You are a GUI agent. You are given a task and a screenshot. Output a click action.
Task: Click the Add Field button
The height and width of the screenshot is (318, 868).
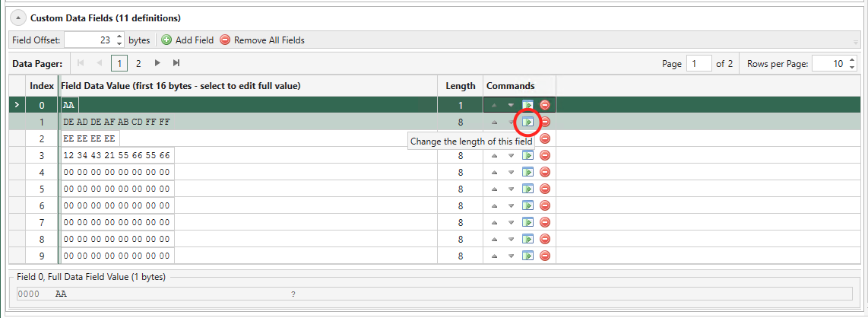click(x=187, y=40)
